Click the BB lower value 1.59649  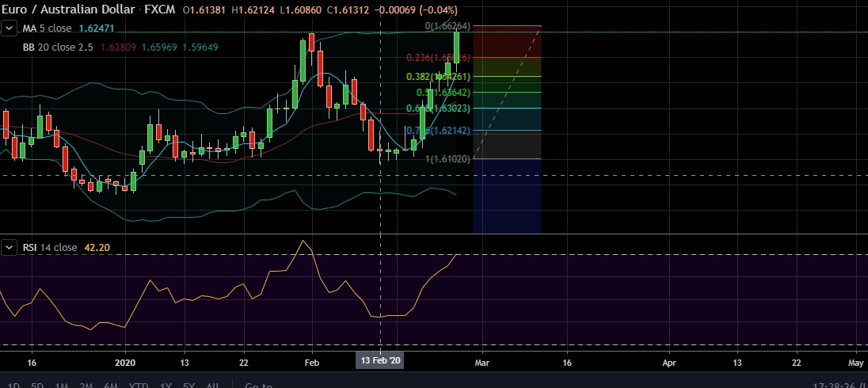click(x=200, y=47)
